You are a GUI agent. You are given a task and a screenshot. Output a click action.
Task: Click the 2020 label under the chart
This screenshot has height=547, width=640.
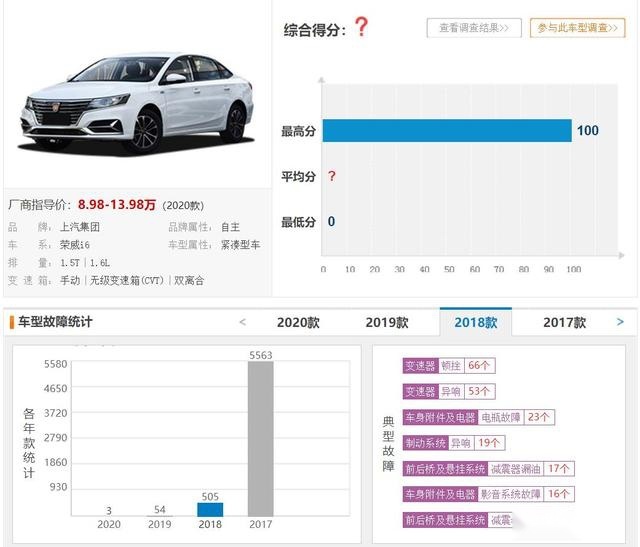(109, 524)
